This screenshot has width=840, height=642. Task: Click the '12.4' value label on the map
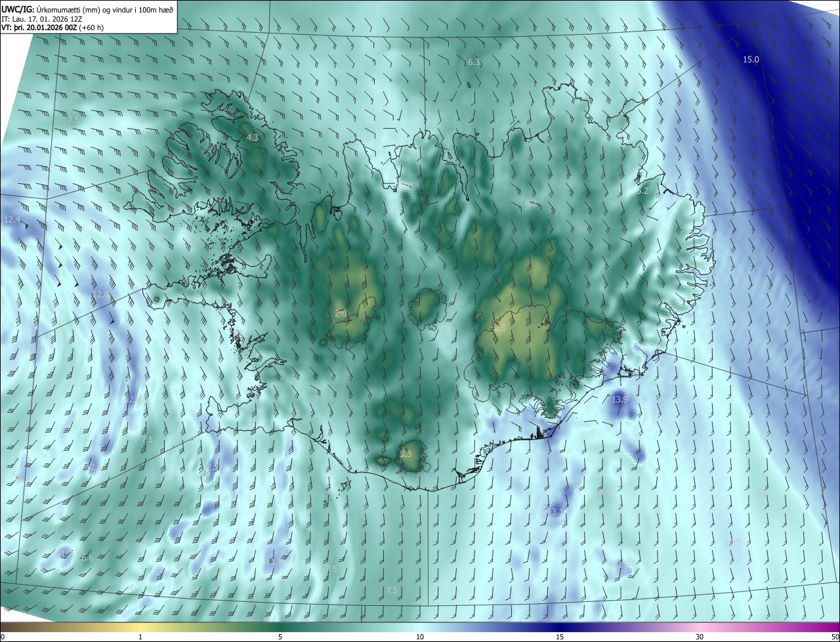[12, 219]
